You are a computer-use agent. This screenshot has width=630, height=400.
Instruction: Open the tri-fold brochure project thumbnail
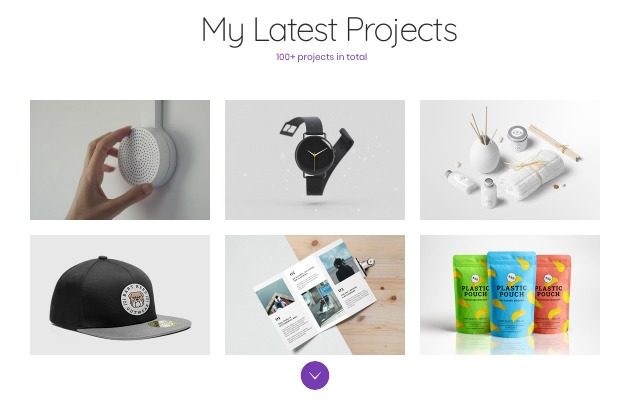point(315,295)
